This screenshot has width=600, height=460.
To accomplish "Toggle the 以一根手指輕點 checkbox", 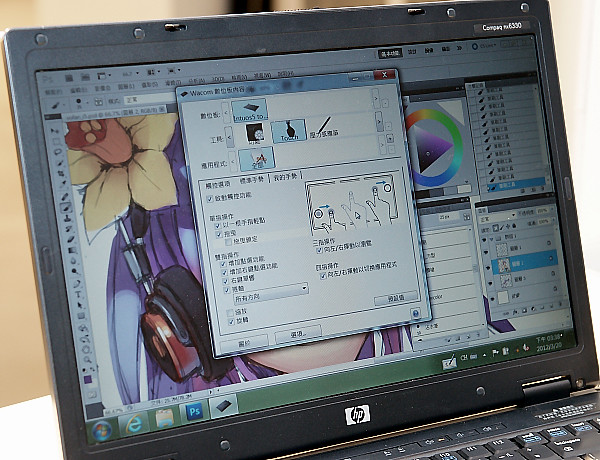I will pyautogui.click(x=218, y=225).
